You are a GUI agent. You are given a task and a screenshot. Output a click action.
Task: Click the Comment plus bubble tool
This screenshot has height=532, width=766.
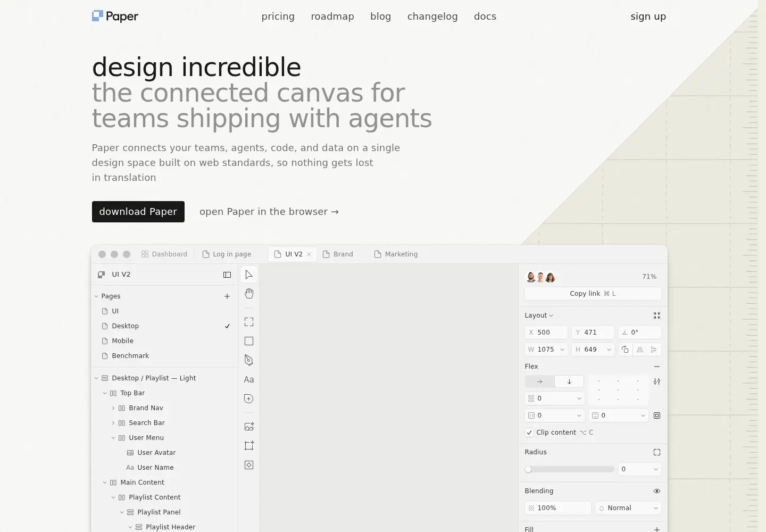pyautogui.click(x=249, y=398)
